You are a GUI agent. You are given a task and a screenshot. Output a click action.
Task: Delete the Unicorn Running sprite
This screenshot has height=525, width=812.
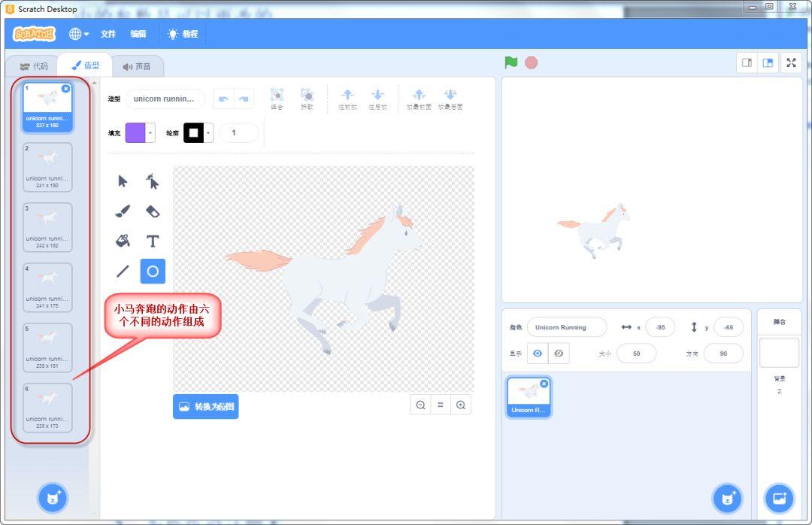click(x=544, y=384)
